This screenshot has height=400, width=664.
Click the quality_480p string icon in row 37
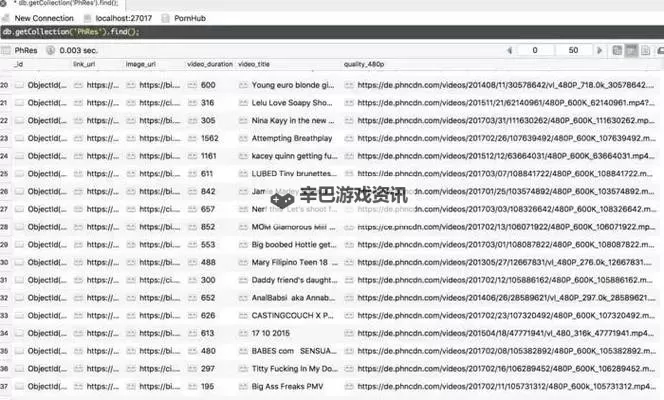[x=349, y=387]
